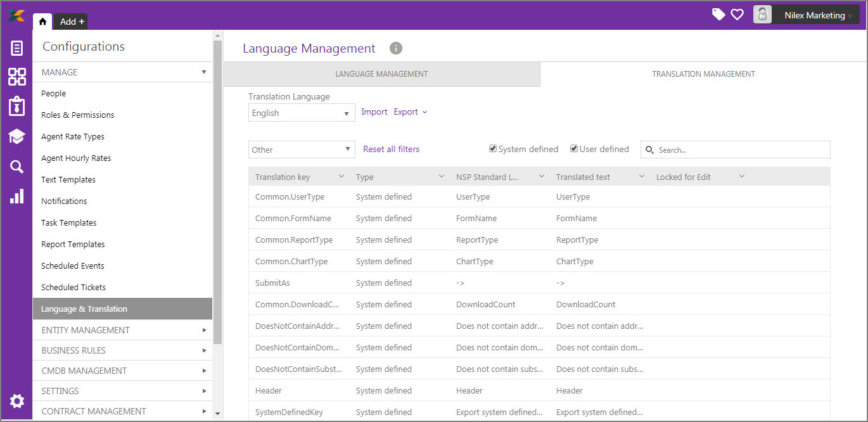Open Type column filter chevron
This screenshot has width=868, height=422.
point(442,176)
